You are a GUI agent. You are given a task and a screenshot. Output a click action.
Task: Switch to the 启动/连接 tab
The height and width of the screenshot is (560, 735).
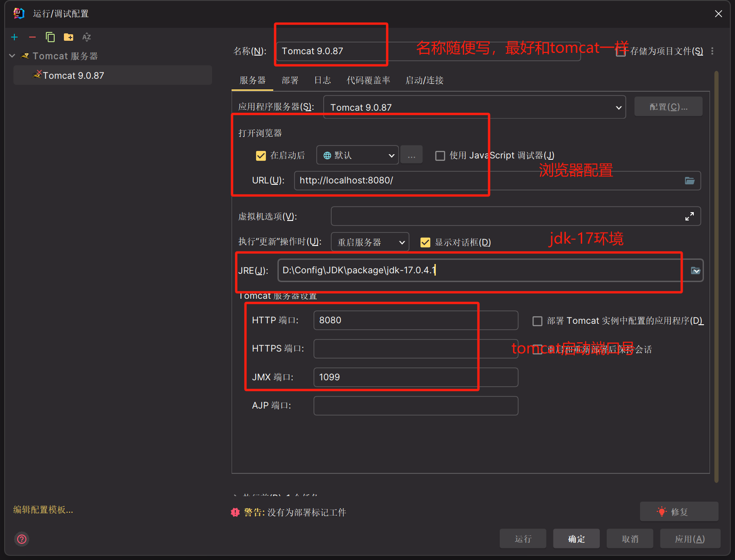coord(424,80)
